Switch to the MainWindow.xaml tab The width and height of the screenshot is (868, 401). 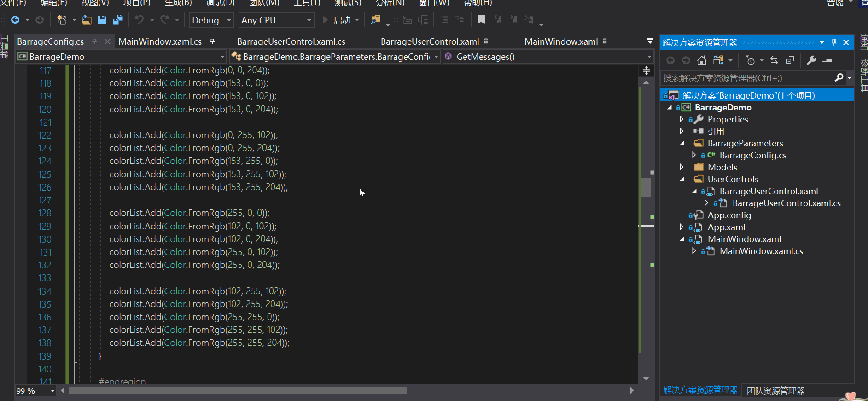[561, 41]
